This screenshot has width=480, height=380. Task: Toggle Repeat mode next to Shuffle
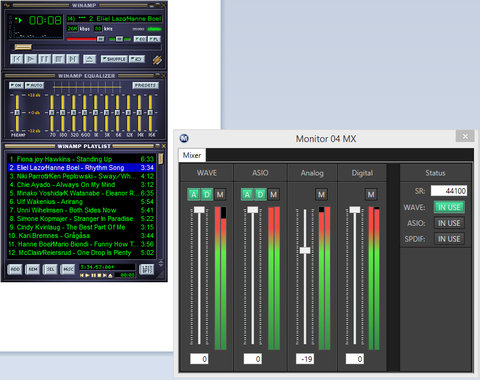click(137, 59)
